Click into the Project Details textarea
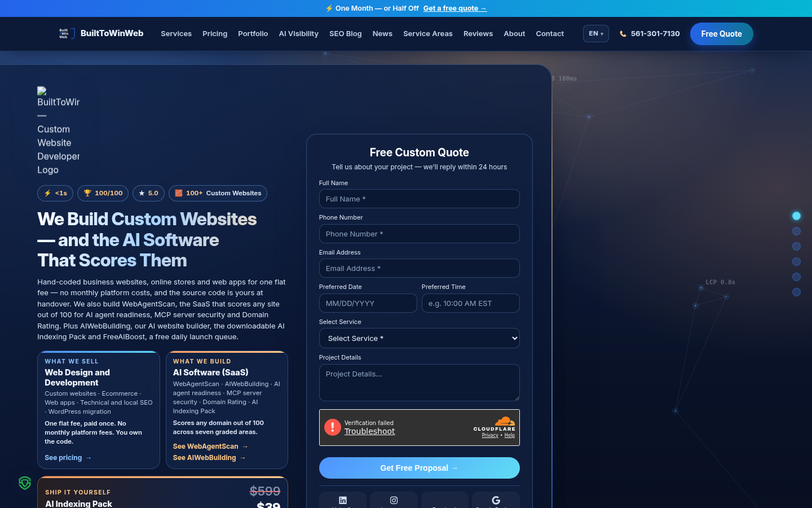This screenshot has height=508, width=812. 420,383
